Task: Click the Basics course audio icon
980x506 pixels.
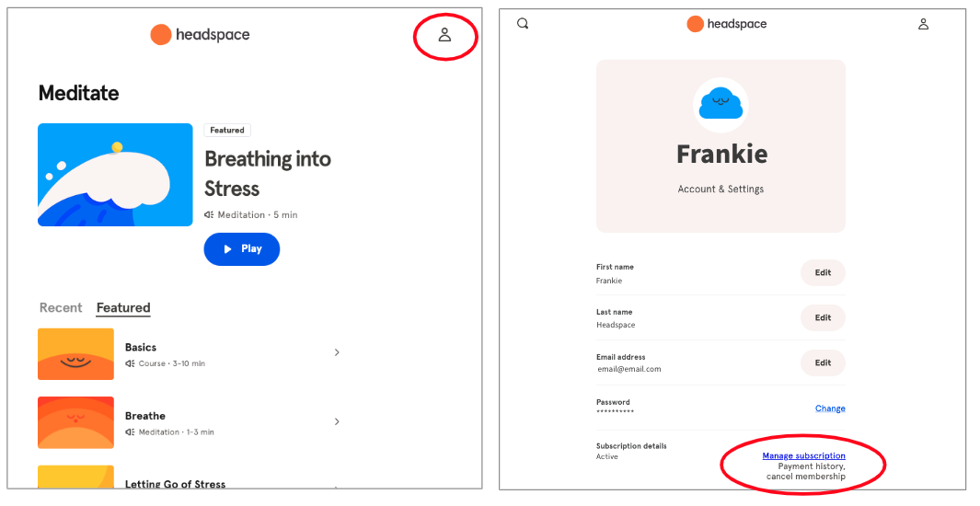Action: click(130, 363)
